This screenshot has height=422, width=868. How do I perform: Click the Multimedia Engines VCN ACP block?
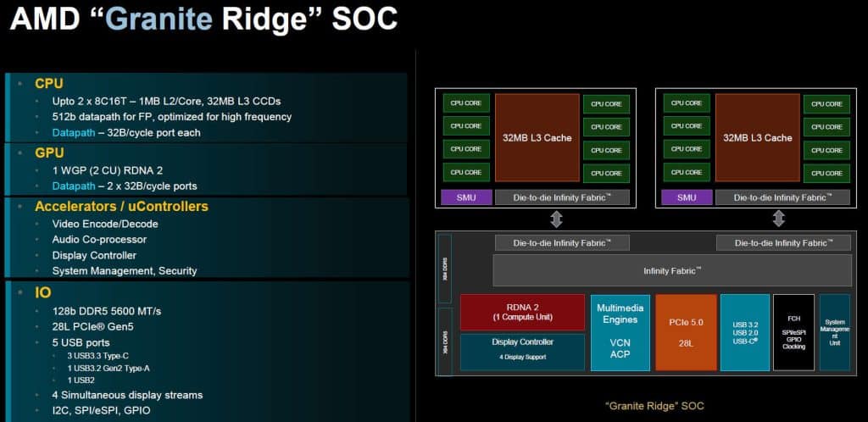(620, 332)
